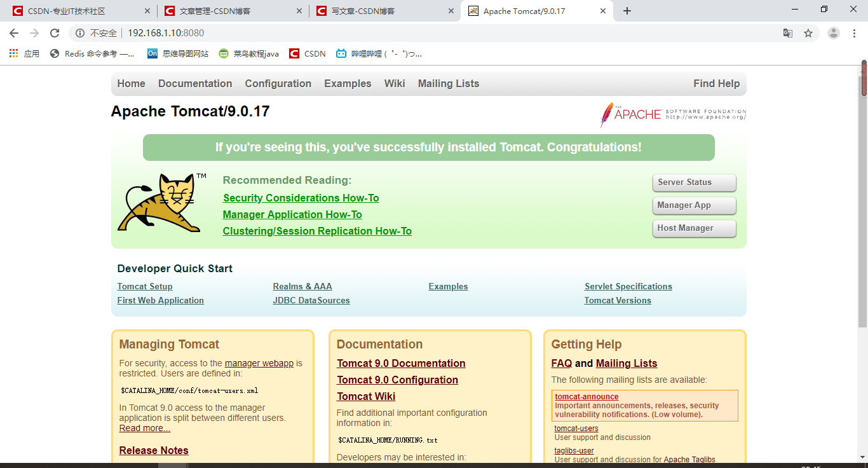Open Configuration in the navigation bar
868x468 pixels.
coord(278,84)
